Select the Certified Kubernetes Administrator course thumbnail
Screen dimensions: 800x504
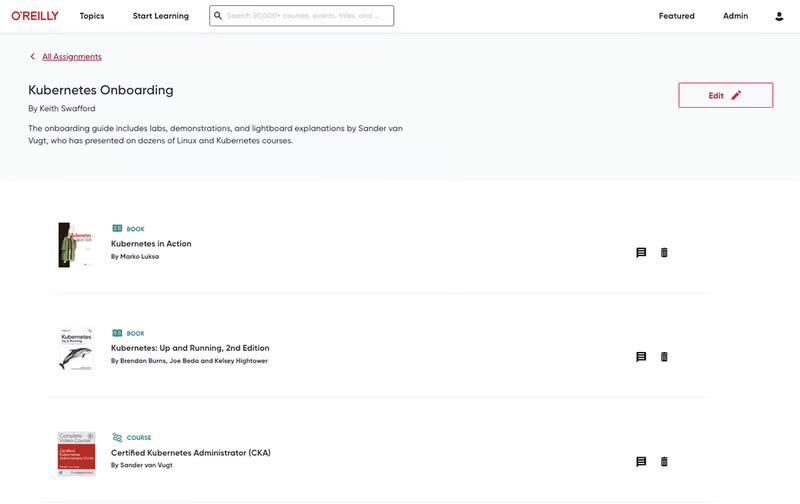(x=77, y=453)
